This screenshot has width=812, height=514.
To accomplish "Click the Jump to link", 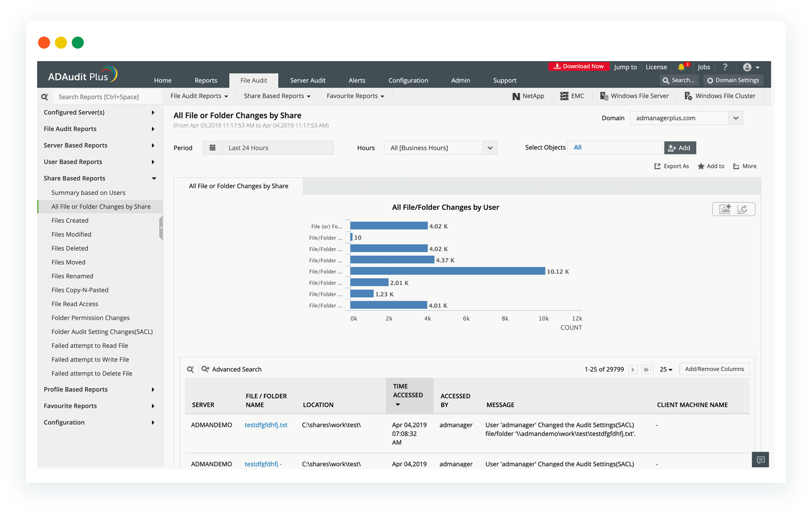I will click(x=625, y=67).
